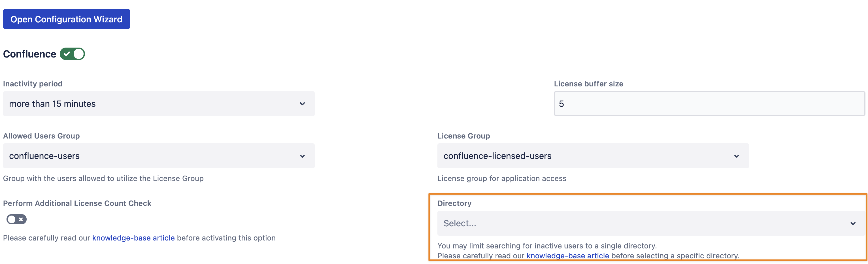Click chevron arrow in Inactivity period field
Viewport: 868px width, 264px height.
pyautogui.click(x=302, y=104)
